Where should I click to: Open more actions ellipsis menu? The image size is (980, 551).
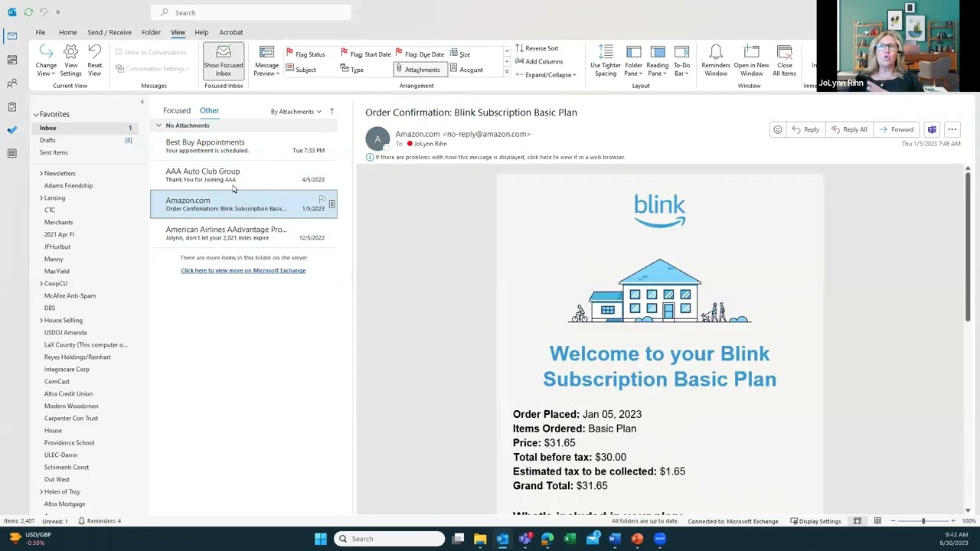click(x=952, y=129)
